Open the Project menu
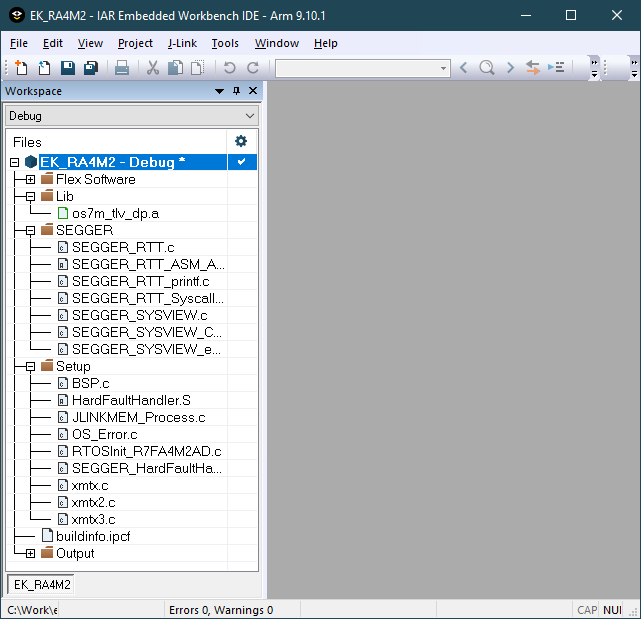Viewport: 641px width, 619px height. coord(135,43)
